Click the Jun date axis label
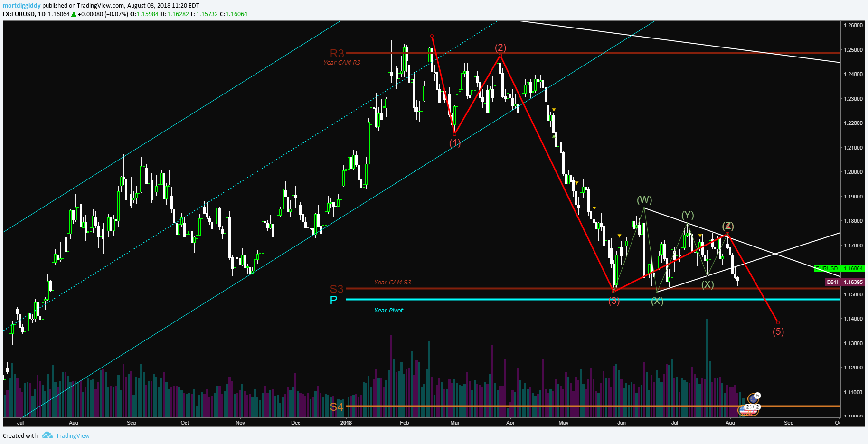Image resolution: width=868 pixels, height=444 pixels. [x=622, y=423]
